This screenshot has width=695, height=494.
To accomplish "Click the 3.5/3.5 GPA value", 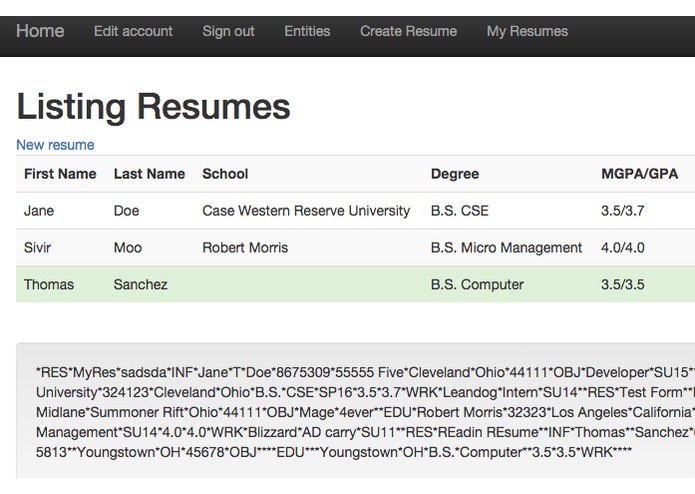I will point(623,284).
